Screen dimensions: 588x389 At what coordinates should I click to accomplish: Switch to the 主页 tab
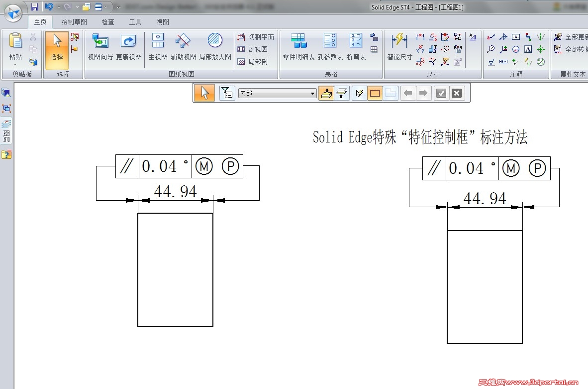[40, 22]
